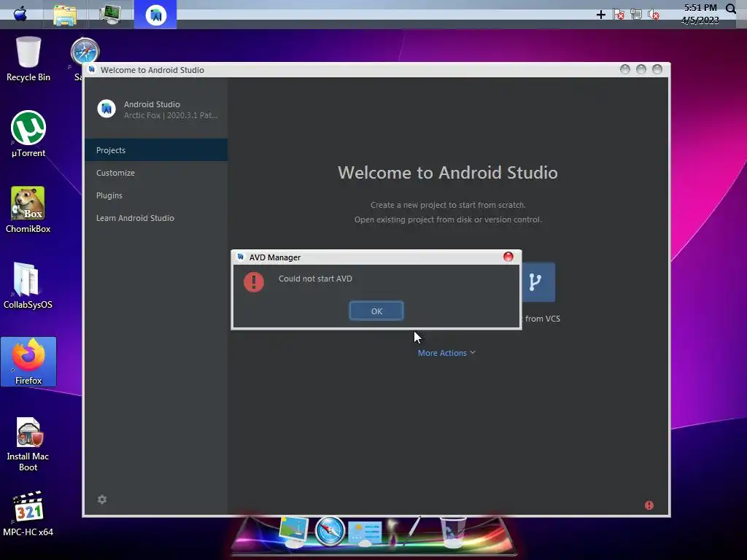Click the Apple logo in the top bar
This screenshot has height=560, width=747.
click(20, 14)
